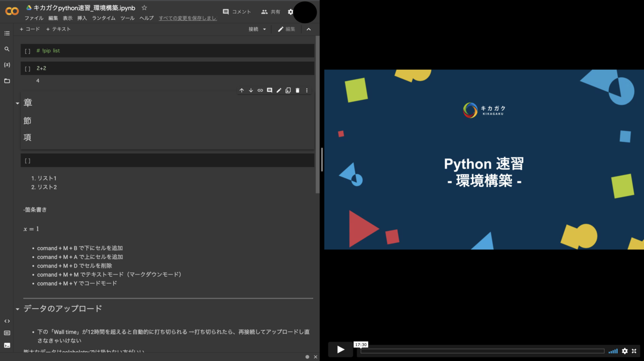Click the video progress bar

482,351
